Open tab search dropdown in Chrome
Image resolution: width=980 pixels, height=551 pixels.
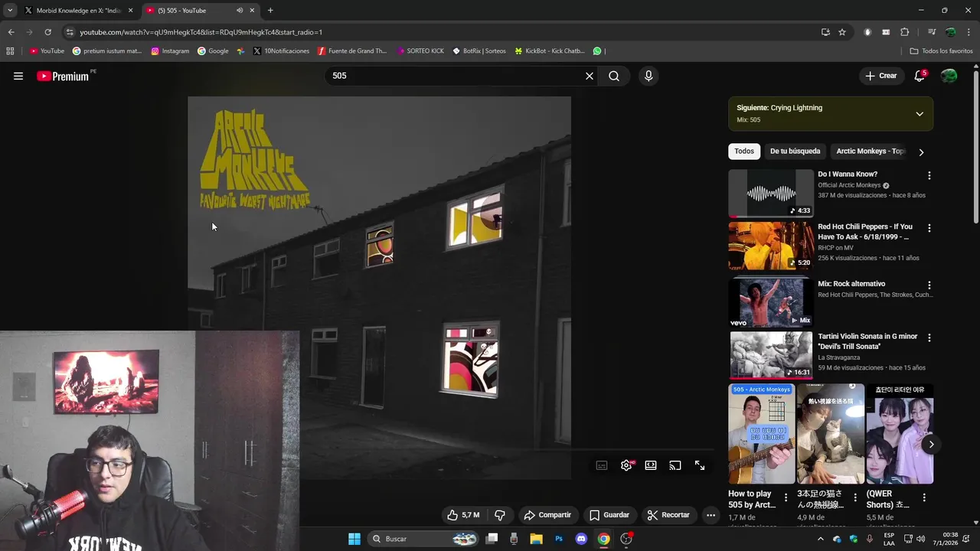click(10, 11)
